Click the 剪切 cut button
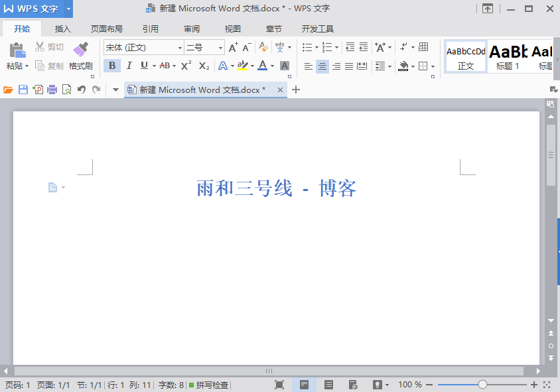The image size is (560, 392). (x=49, y=47)
